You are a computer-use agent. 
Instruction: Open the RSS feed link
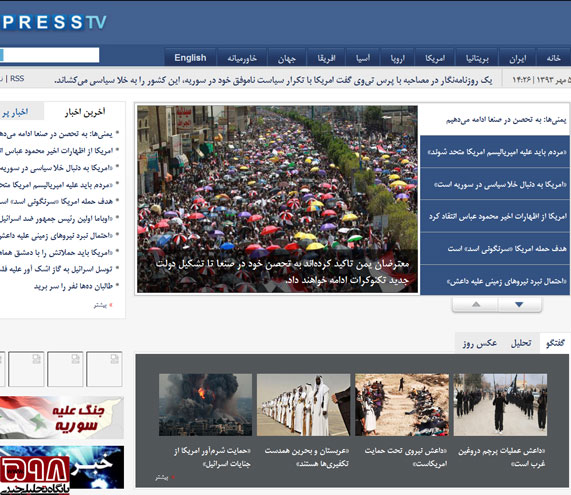17,79
